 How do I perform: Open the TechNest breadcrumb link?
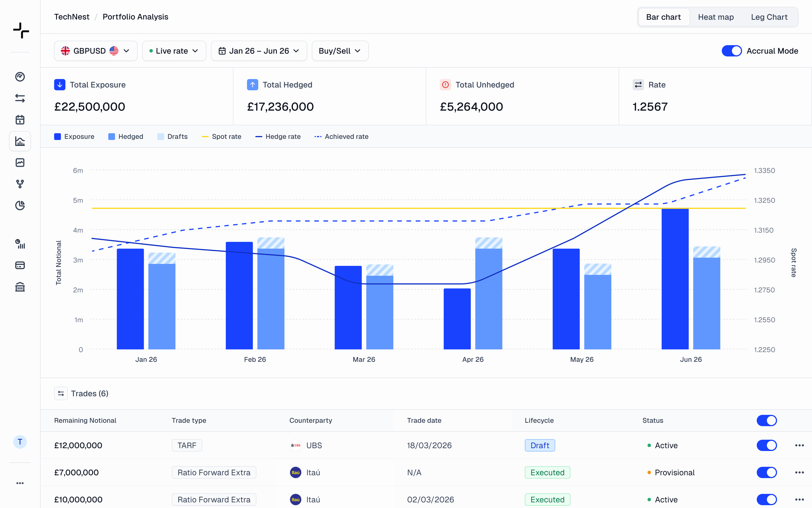tap(72, 17)
